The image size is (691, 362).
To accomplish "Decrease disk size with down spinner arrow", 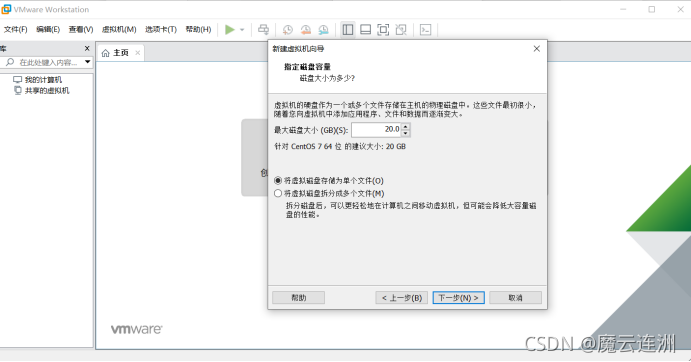I will (x=406, y=133).
